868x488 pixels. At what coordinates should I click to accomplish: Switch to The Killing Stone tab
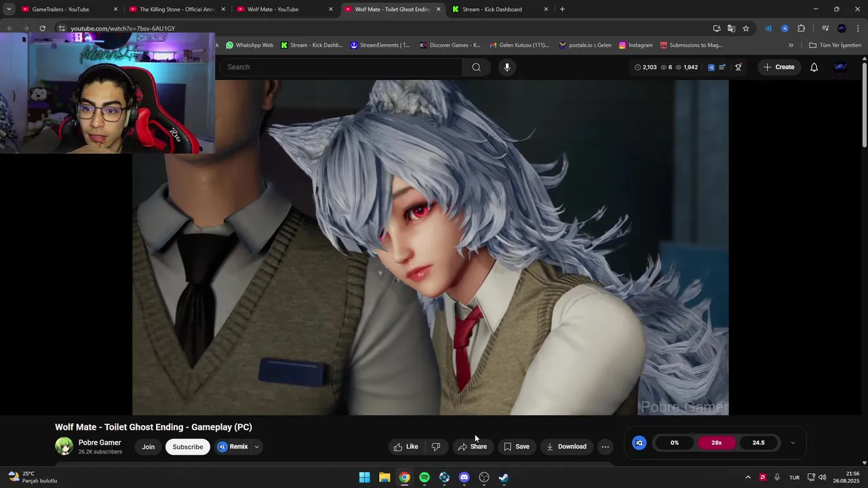click(x=176, y=9)
